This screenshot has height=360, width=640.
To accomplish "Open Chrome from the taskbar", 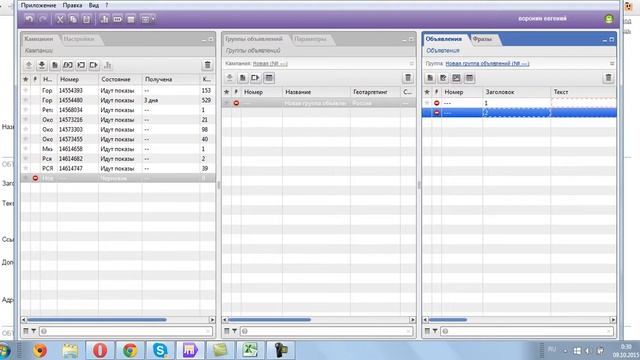I will [130, 350].
